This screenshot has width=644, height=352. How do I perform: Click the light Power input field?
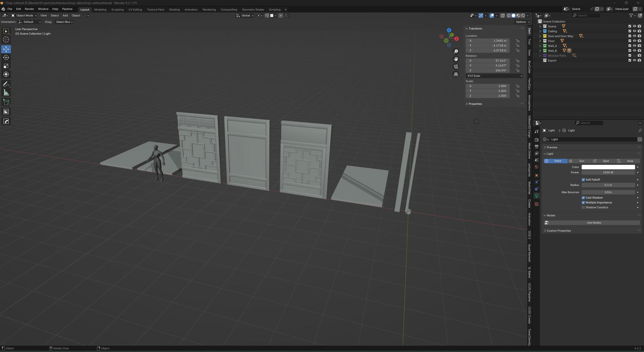point(608,172)
